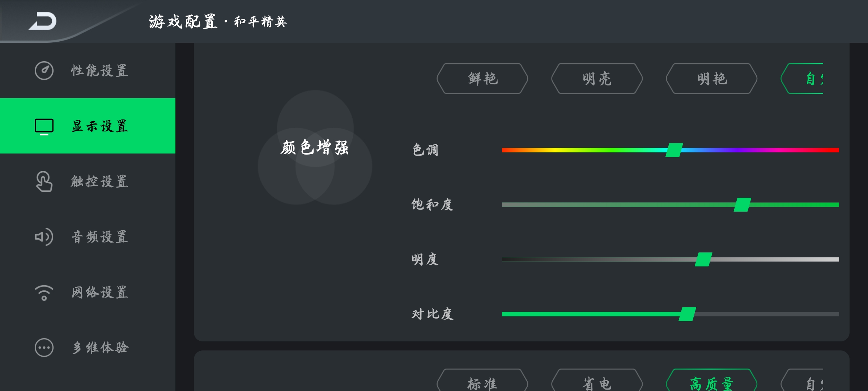Image resolution: width=868 pixels, height=391 pixels.
Task: Tap the back arrow icon
Action: [43, 21]
